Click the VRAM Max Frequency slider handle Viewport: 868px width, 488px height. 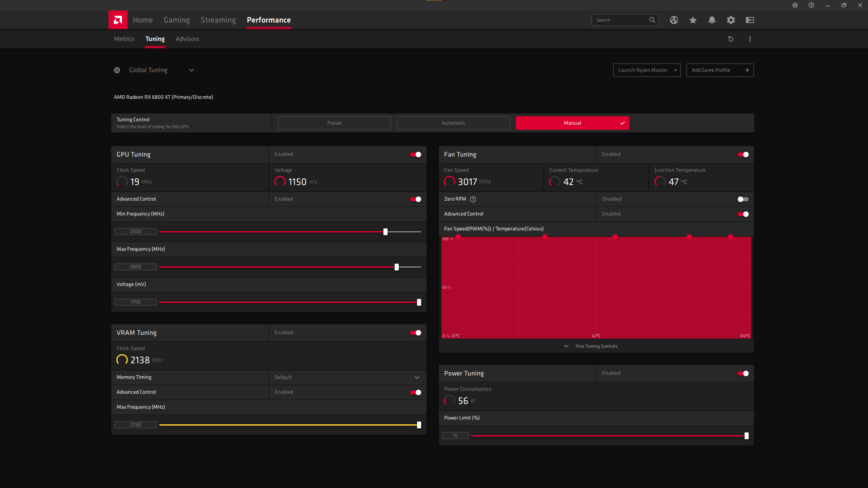pos(419,425)
